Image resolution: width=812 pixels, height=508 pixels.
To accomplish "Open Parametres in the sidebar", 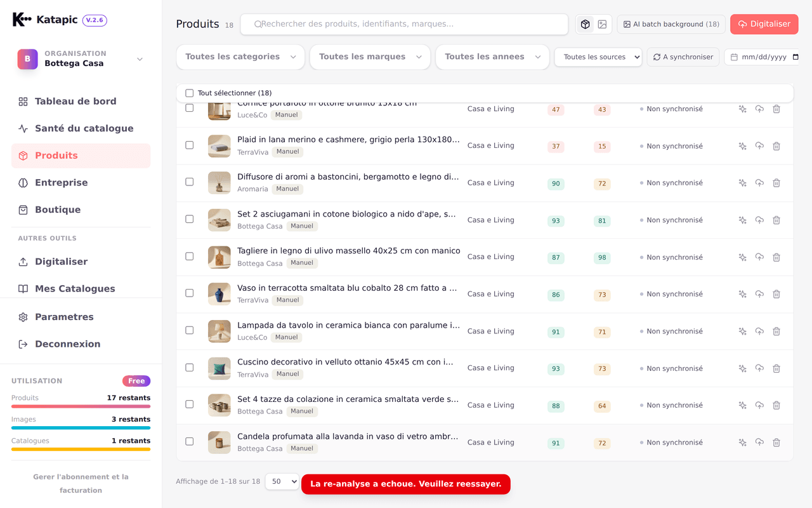I will point(81,317).
